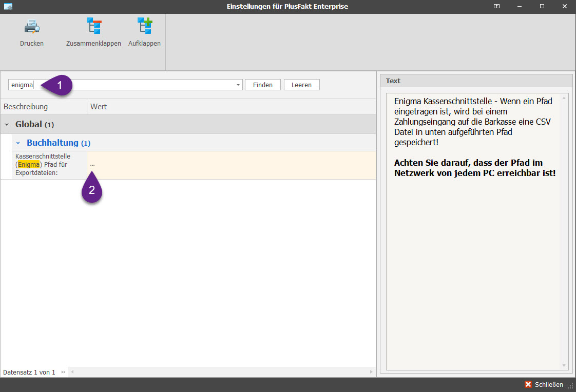Click the Text panel scroll-up arrow
The image size is (576, 392).
click(x=564, y=98)
